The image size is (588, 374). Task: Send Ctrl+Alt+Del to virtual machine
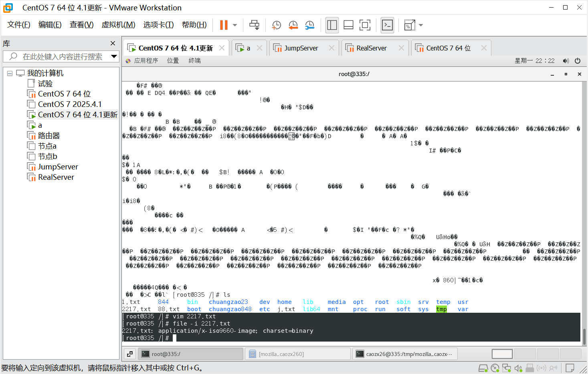[254, 25]
